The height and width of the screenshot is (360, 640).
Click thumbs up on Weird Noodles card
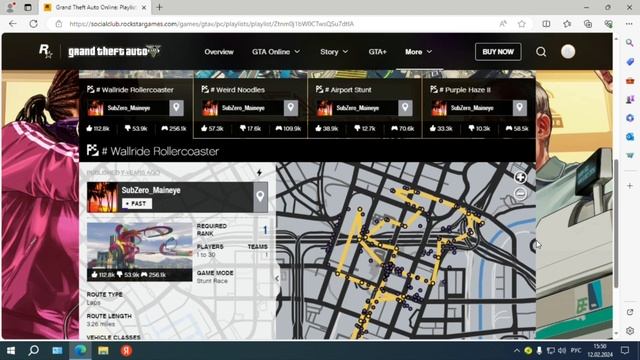(204, 128)
